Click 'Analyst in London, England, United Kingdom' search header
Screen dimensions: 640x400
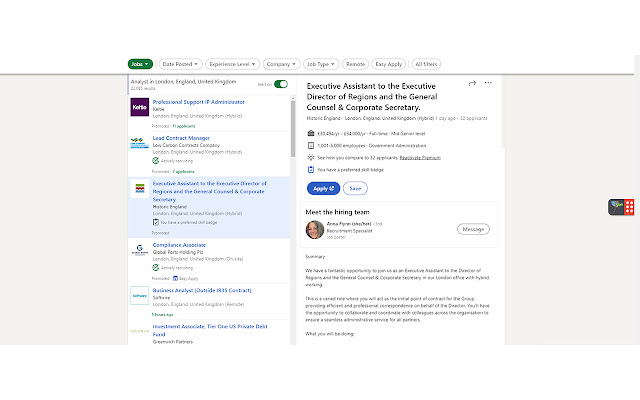coord(183,82)
